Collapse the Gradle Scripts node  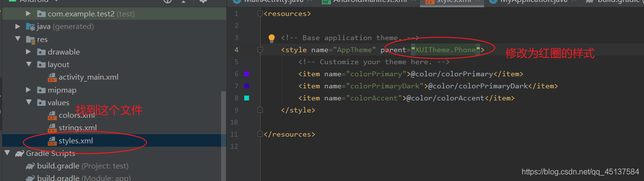[7, 153]
